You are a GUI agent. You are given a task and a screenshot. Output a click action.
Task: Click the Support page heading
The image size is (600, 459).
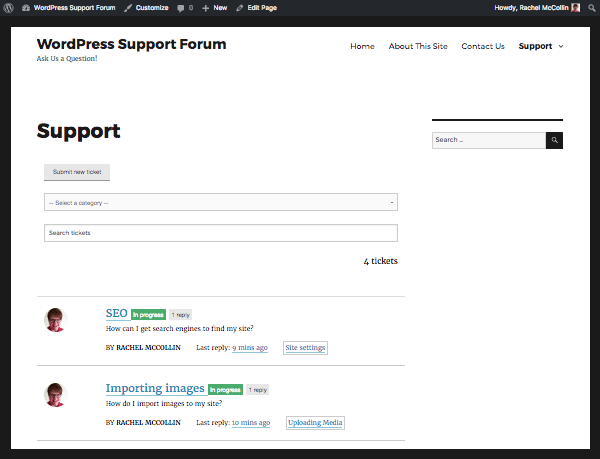click(78, 131)
